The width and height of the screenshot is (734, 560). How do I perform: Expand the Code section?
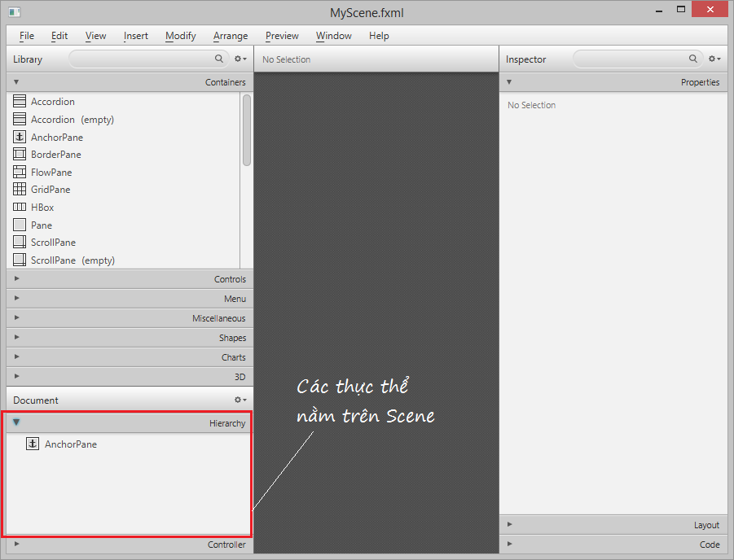510,544
